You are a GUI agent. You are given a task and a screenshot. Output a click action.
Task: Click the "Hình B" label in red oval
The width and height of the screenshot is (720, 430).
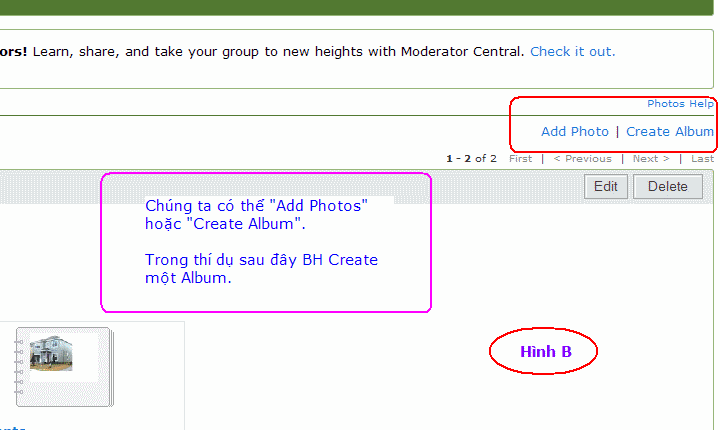tap(546, 351)
